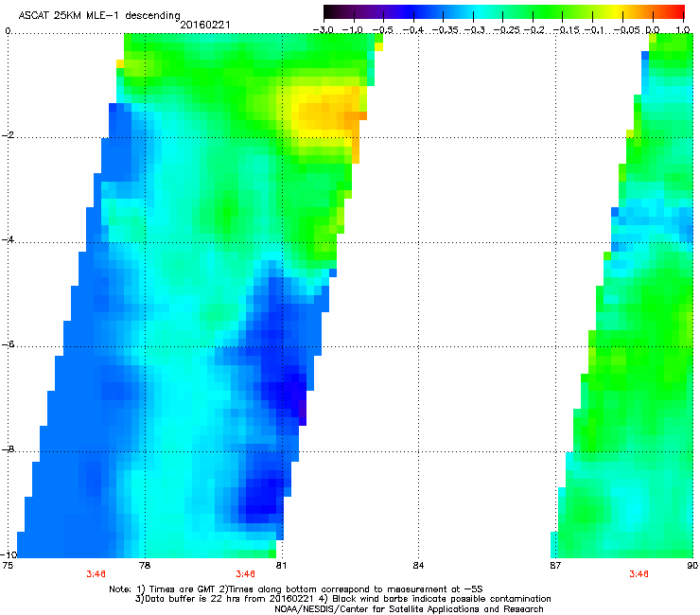Screen dimensions: 700x615
Task: Click the color bar label '-0.25'
Action: tap(506, 30)
